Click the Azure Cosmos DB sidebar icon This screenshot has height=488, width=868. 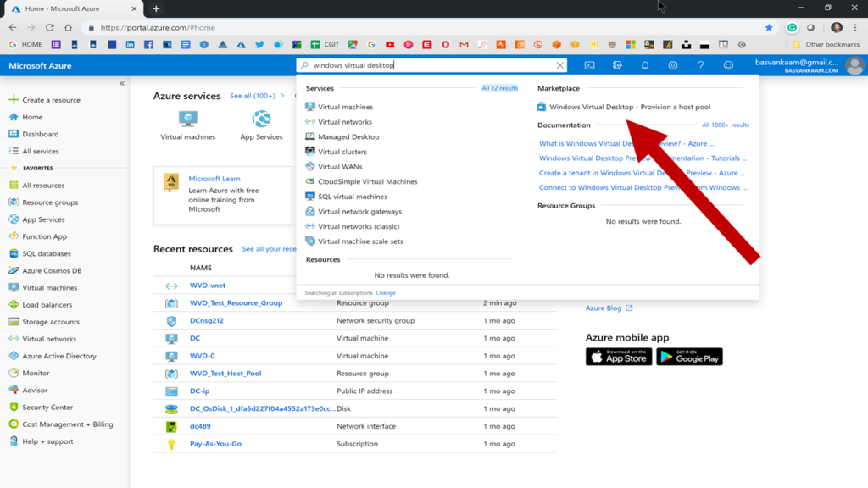[x=14, y=270]
